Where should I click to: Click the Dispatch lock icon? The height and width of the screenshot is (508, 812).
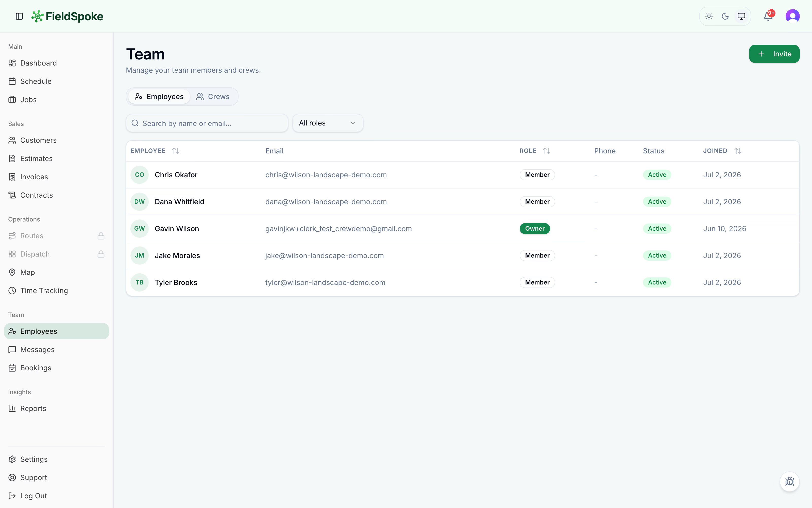pos(101,254)
